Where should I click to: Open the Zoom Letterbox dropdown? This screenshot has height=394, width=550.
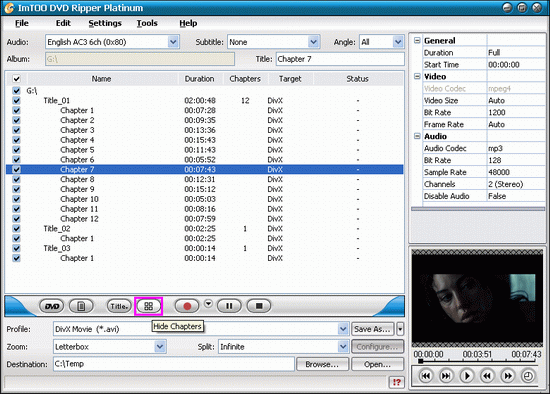pos(160,347)
